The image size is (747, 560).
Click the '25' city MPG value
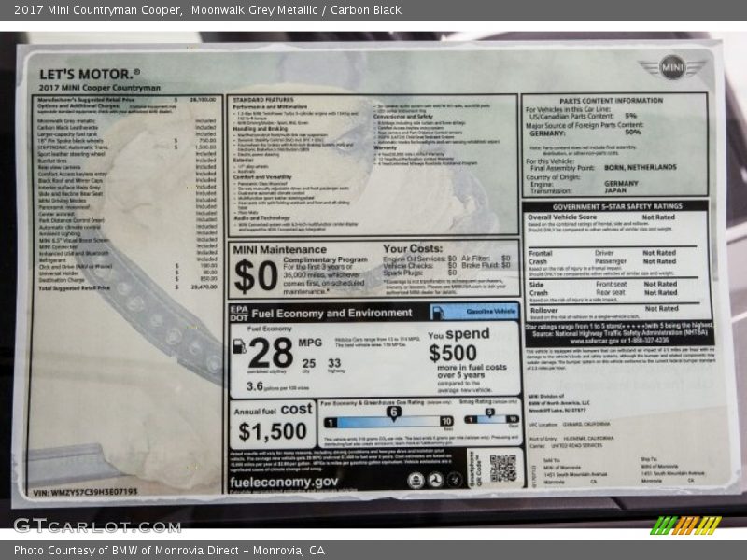(309, 363)
